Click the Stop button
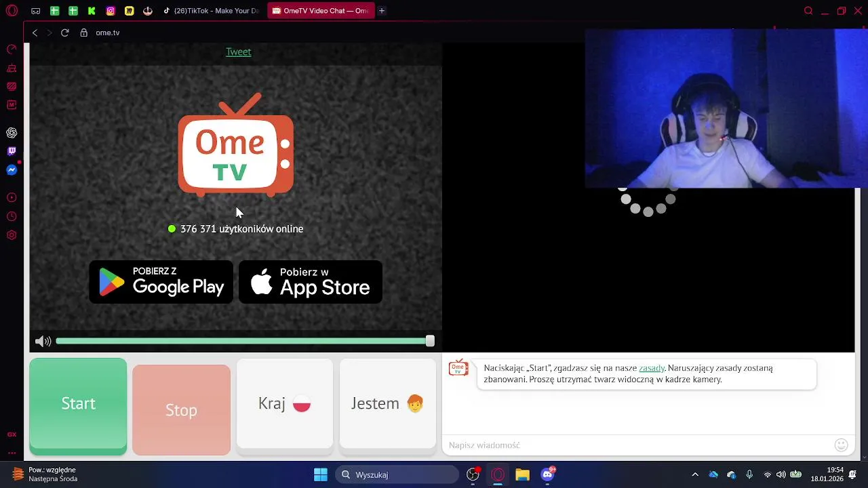The height and width of the screenshot is (488, 868). pos(181,410)
